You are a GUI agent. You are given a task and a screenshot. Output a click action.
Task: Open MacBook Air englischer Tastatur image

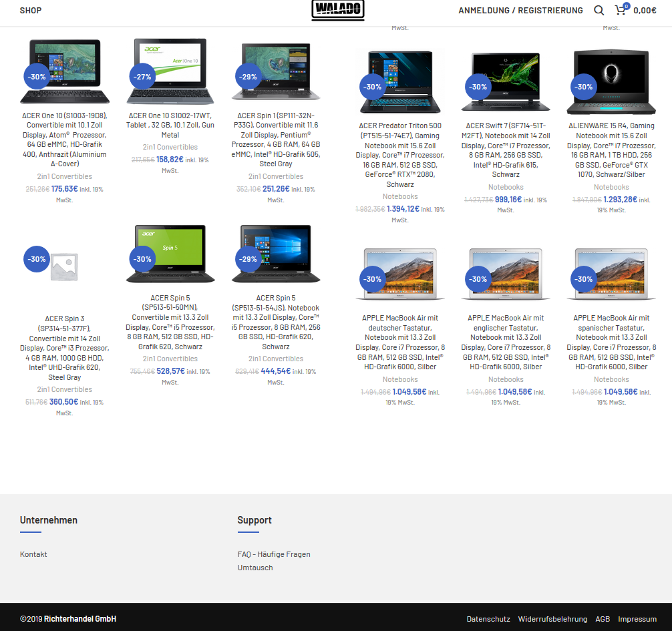tap(506, 274)
